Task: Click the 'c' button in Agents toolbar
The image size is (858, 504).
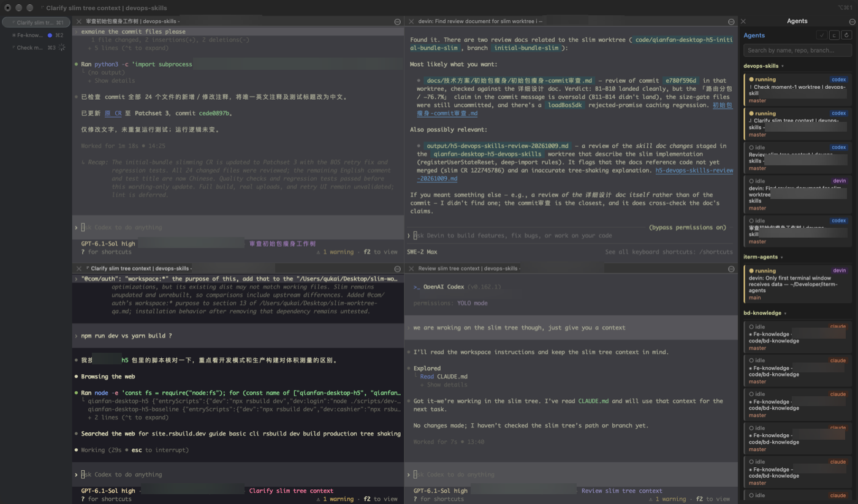Action: [834, 36]
